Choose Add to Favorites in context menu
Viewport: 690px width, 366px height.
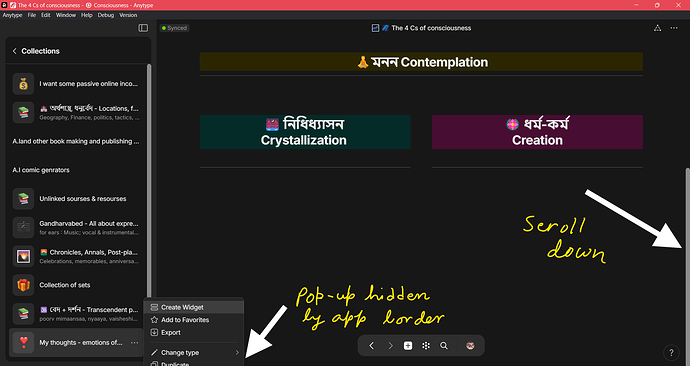click(x=194, y=320)
